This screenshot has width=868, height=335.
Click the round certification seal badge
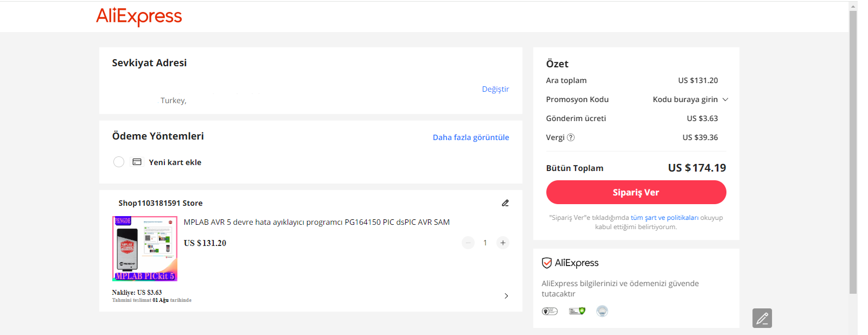[x=602, y=311]
